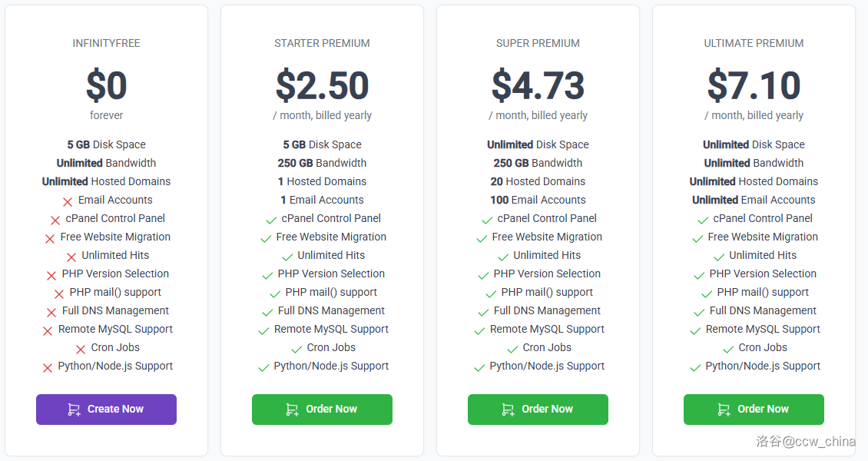The height and width of the screenshot is (461, 868).
Task: Click red X next to InfinityFree Cron Jobs
Action: pos(81,349)
